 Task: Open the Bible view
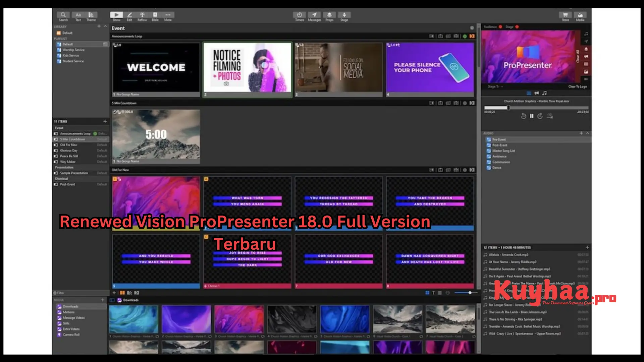pyautogui.click(x=155, y=16)
